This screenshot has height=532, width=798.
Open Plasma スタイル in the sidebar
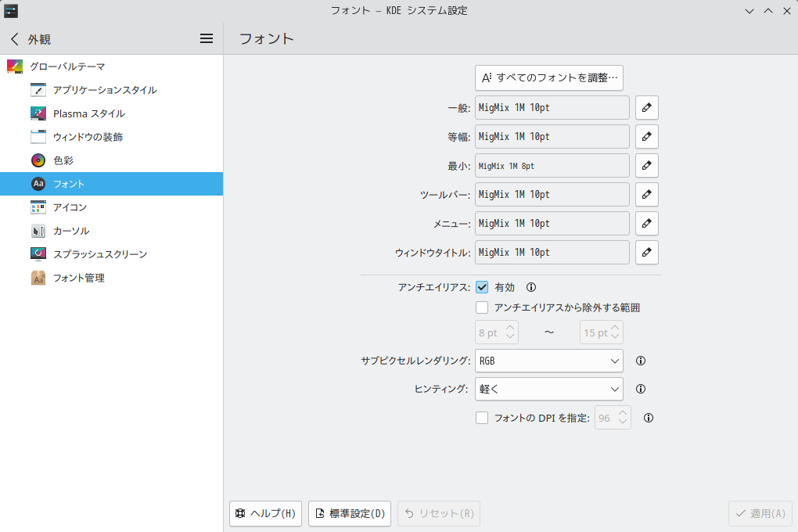click(88, 113)
